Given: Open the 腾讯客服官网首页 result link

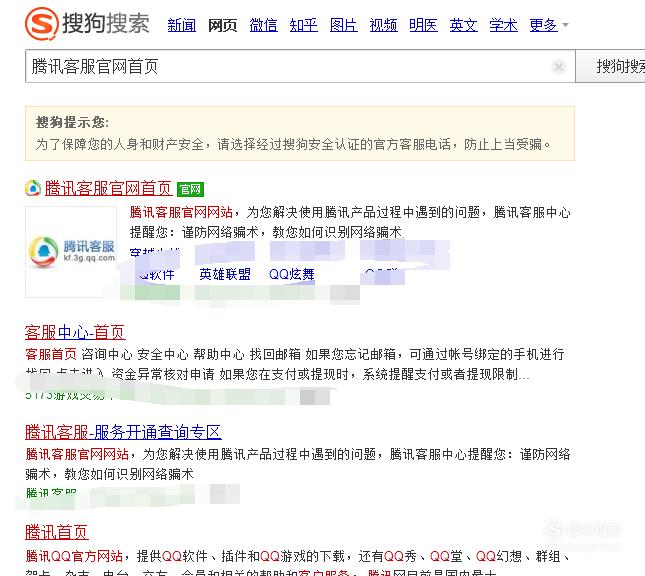Looking at the screenshot, I should coord(108,188).
